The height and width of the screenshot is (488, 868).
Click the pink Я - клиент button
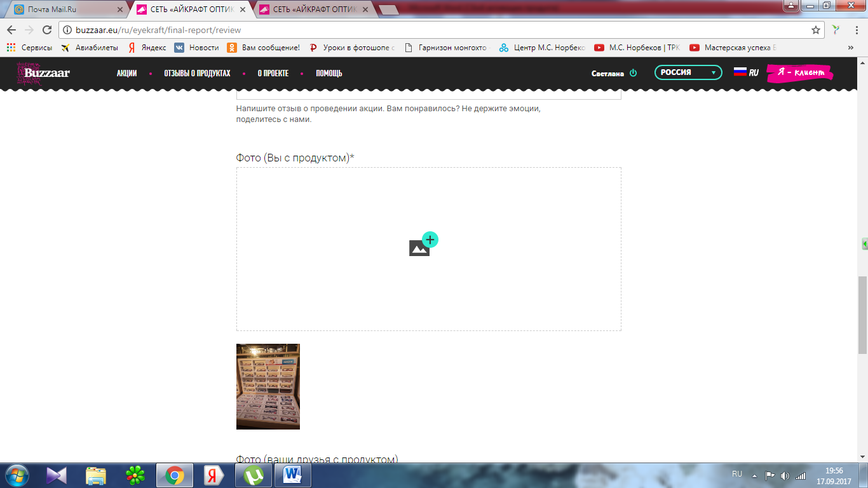pos(799,73)
